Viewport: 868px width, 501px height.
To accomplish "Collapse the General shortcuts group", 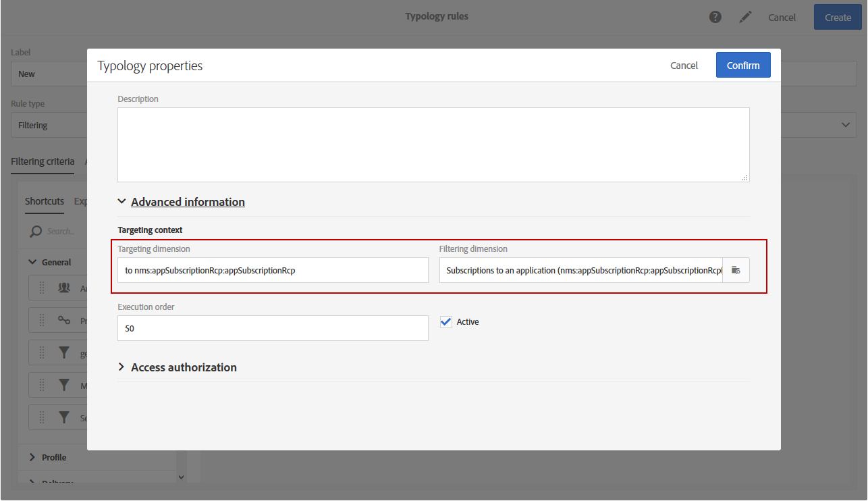I will click(x=32, y=262).
